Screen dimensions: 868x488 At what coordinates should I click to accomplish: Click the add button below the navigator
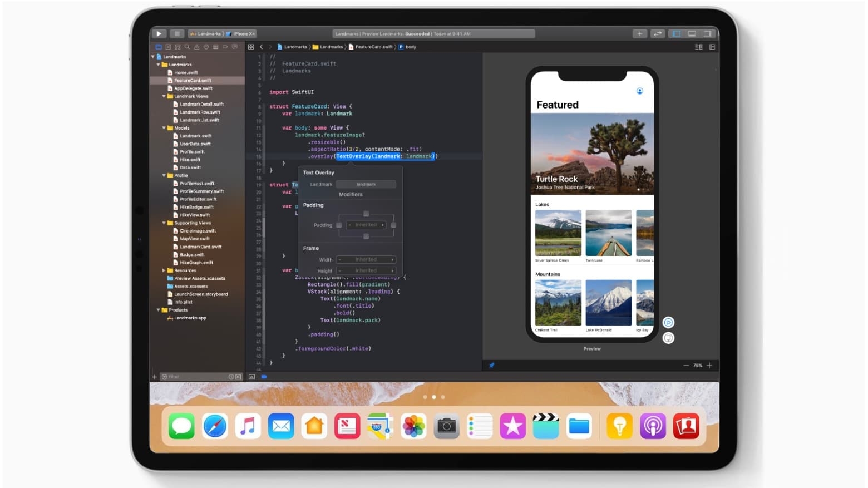(x=154, y=377)
